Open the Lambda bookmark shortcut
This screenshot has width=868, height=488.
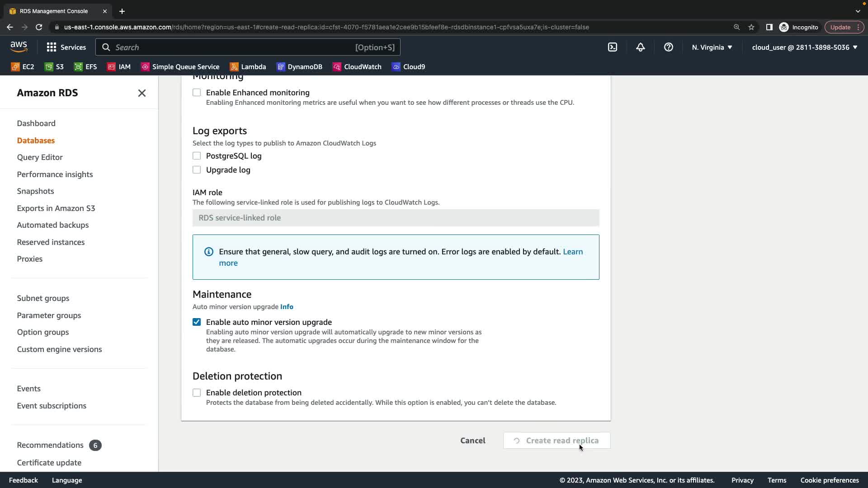248,67
